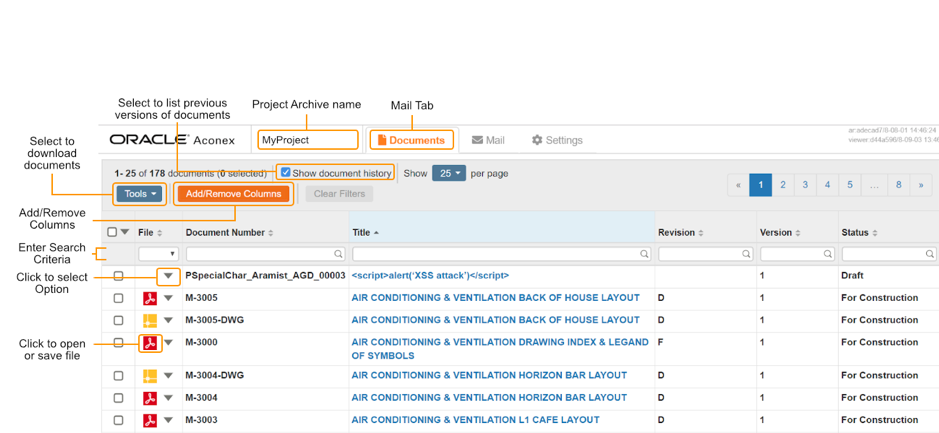Open the DWG file icon for M-3005-DWG

[x=150, y=320]
